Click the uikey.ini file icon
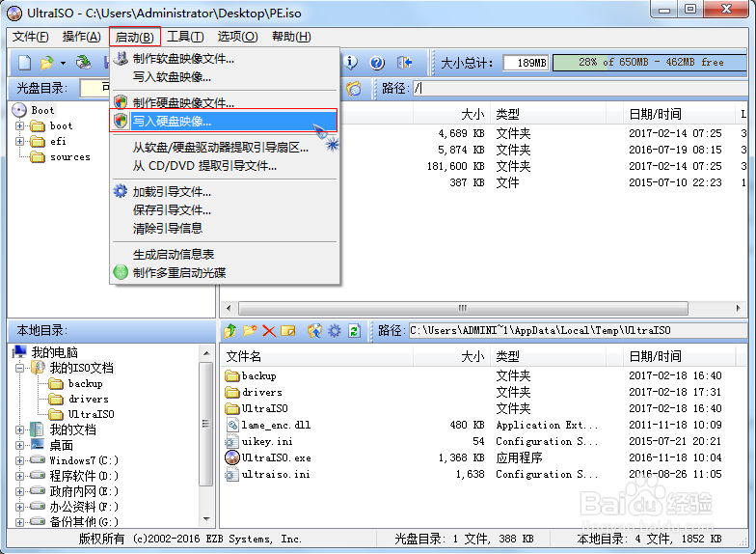Screen dimensions: 756x554 point(231,442)
